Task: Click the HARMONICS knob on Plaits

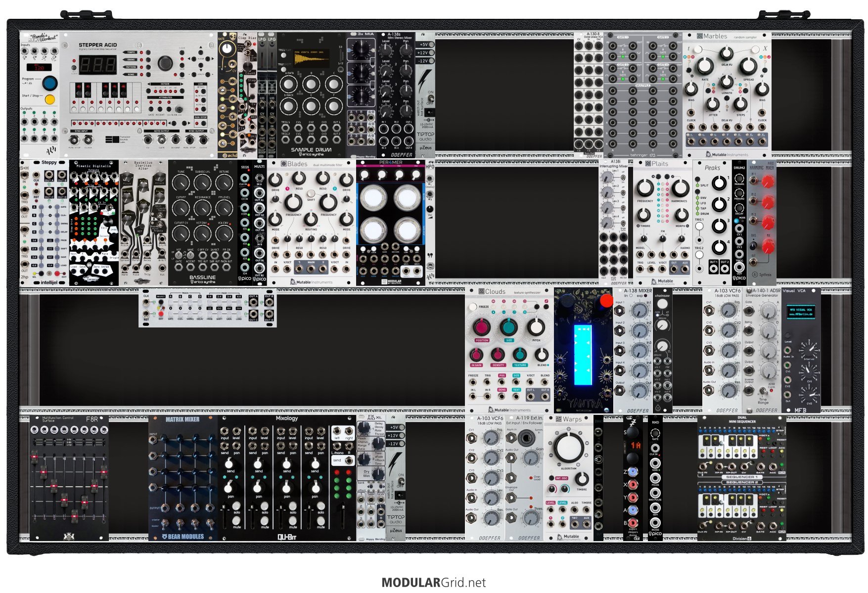Action: pos(680,188)
